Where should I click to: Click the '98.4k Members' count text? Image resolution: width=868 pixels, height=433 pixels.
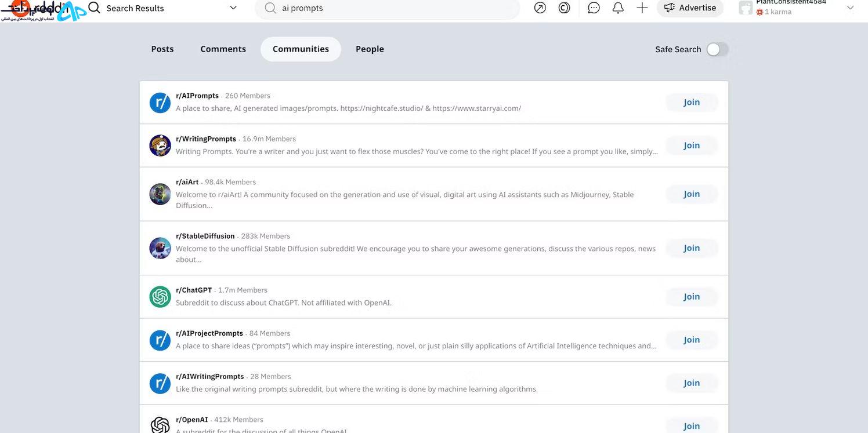(230, 182)
